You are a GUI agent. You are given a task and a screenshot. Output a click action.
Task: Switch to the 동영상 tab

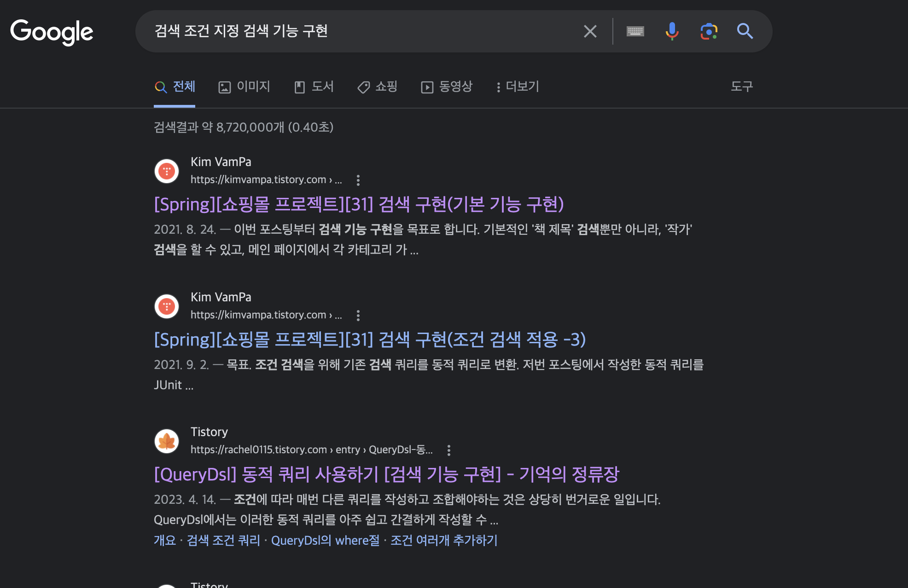447,86
